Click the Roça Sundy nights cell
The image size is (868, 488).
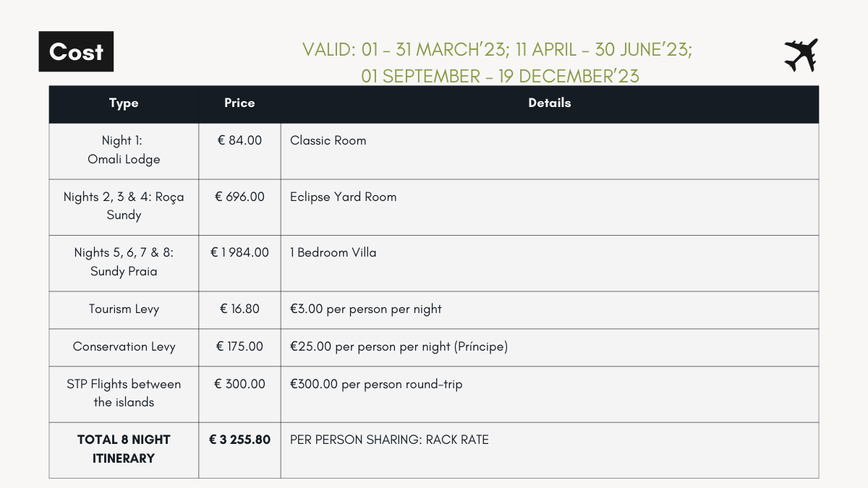click(124, 206)
